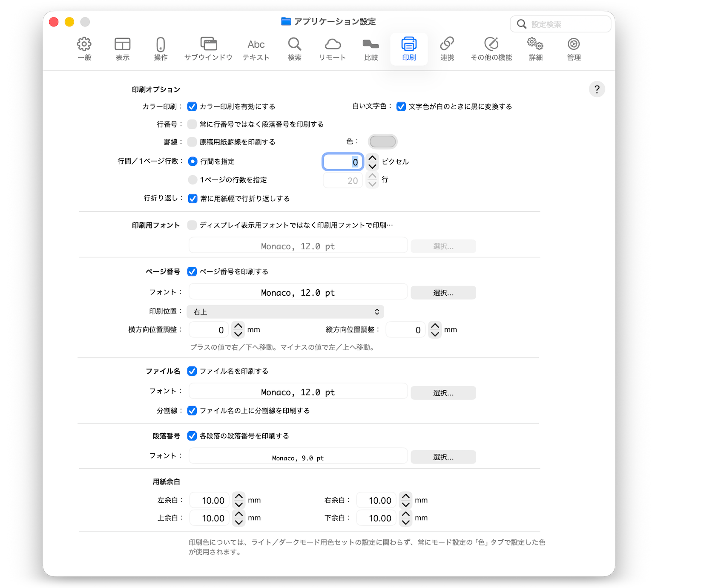The height and width of the screenshot is (588, 724).
Task: Decrease 縦方向位置調整 with stepper down arrow
Action: pyautogui.click(x=435, y=334)
